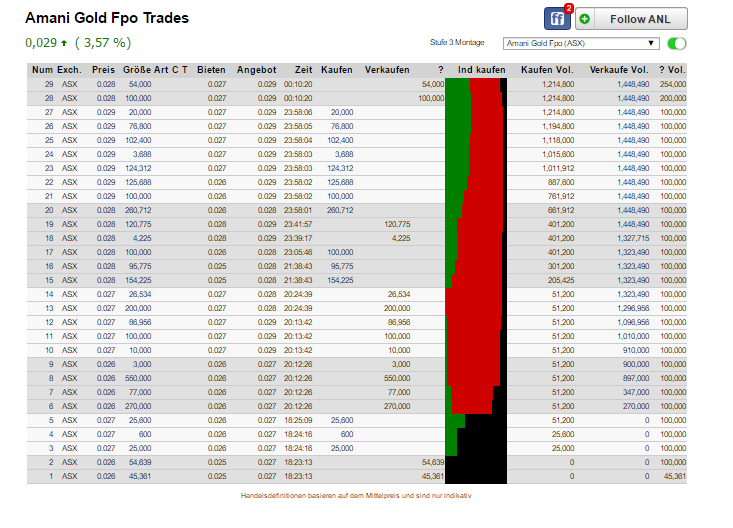
Task: Click the 0,029 price value
Action: pos(41,43)
